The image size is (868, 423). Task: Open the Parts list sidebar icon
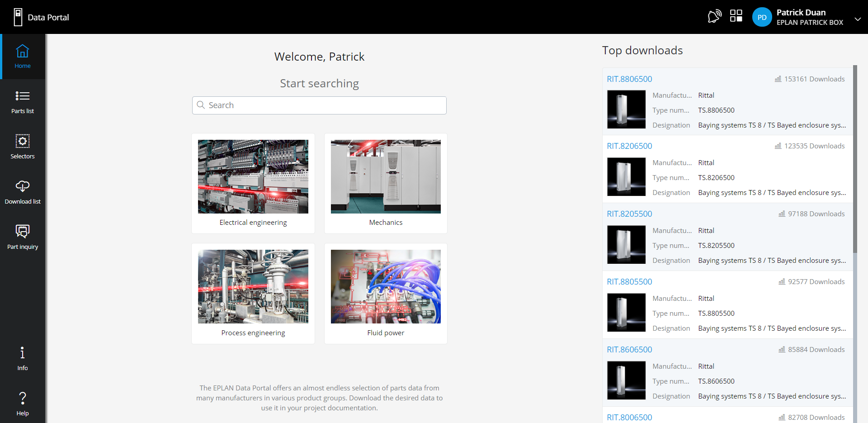23,96
